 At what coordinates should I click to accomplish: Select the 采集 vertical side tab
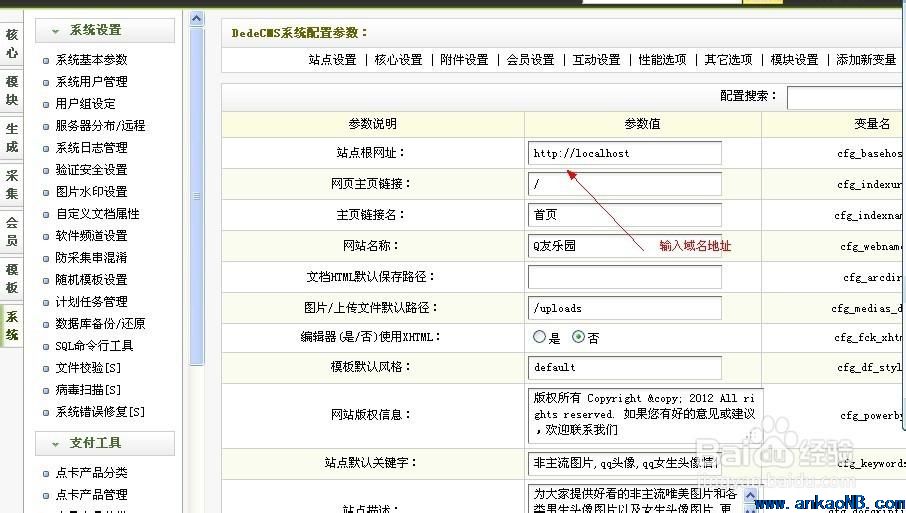coord(12,185)
